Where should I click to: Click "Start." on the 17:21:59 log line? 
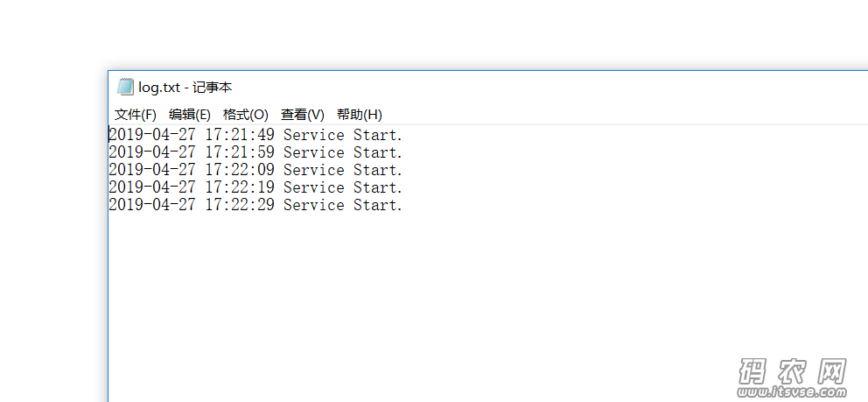(x=378, y=152)
